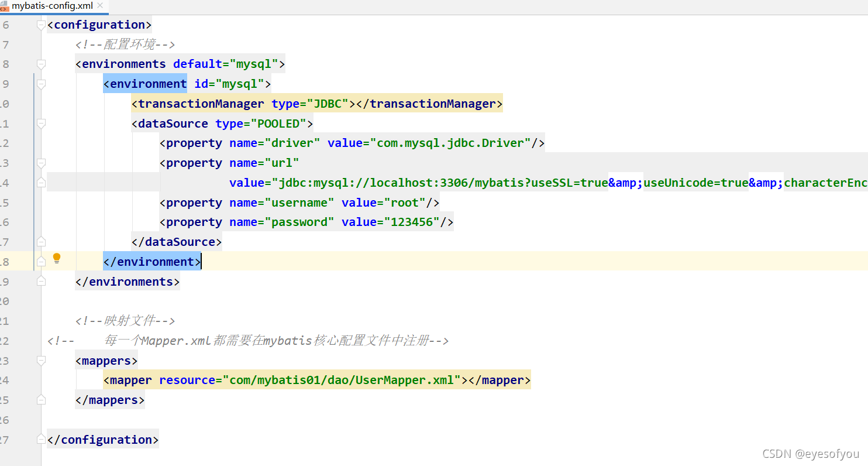The image size is (868, 466).
Task: Click the "com.mysql.jdbc.Driver" value string
Action: [450, 143]
